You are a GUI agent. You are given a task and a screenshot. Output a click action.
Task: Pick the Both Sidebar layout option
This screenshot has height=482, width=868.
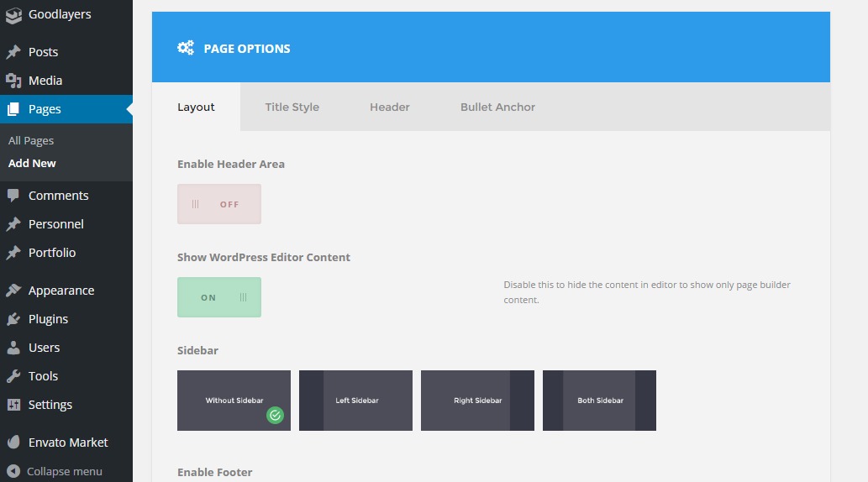pos(599,401)
